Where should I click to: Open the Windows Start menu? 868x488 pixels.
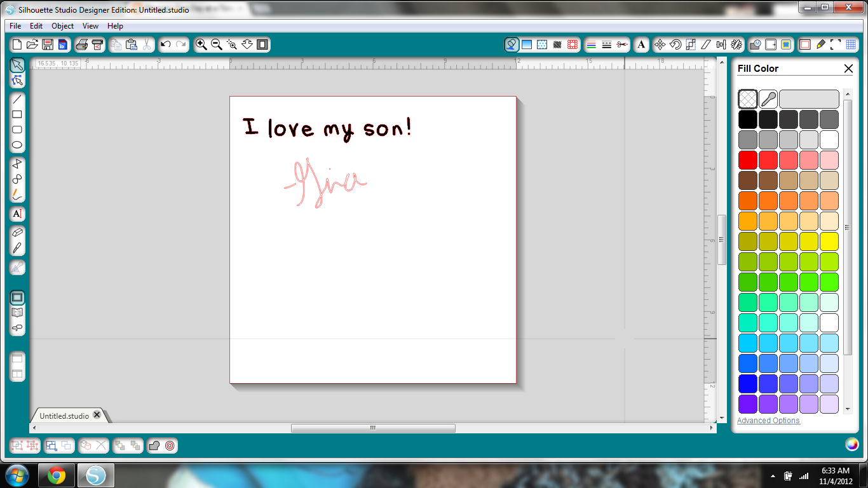(x=17, y=475)
